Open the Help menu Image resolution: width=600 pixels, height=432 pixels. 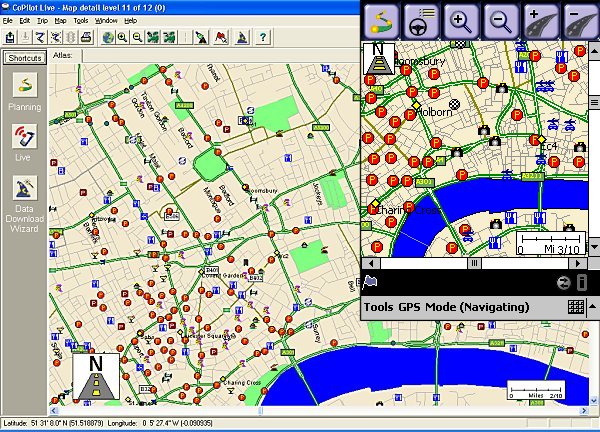click(130, 21)
